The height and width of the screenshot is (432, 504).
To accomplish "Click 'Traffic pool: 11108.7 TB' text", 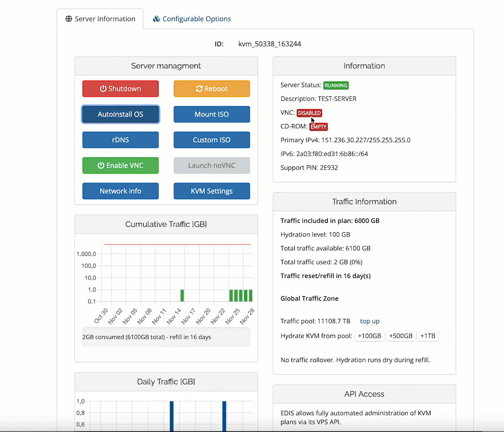I will [315, 321].
